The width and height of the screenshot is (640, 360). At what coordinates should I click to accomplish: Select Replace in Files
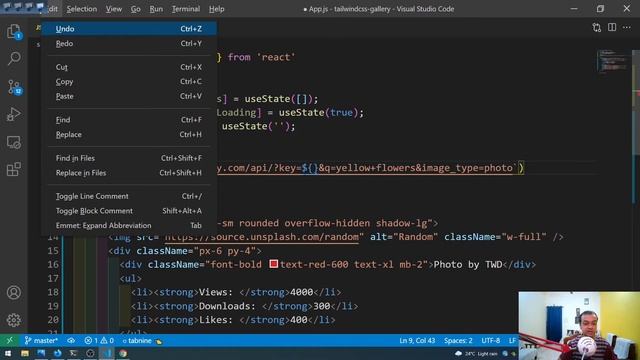(x=129, y=173)
